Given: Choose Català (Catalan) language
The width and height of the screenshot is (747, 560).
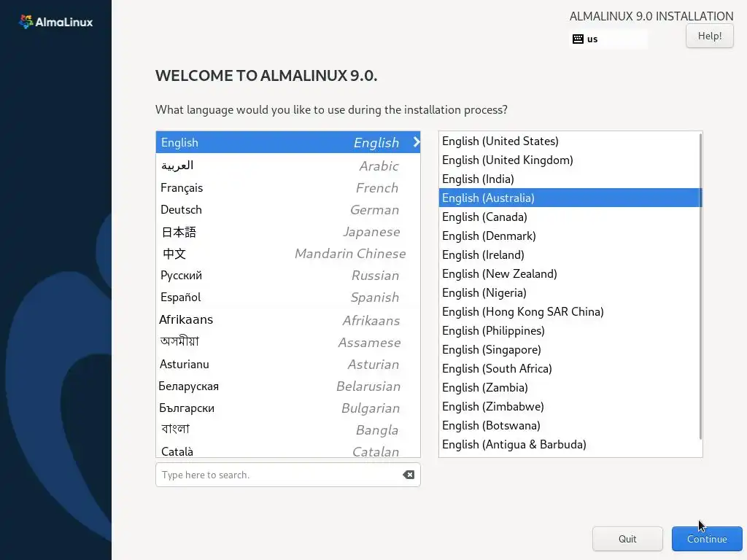Looking at the screenshot, I should point(287,451).
